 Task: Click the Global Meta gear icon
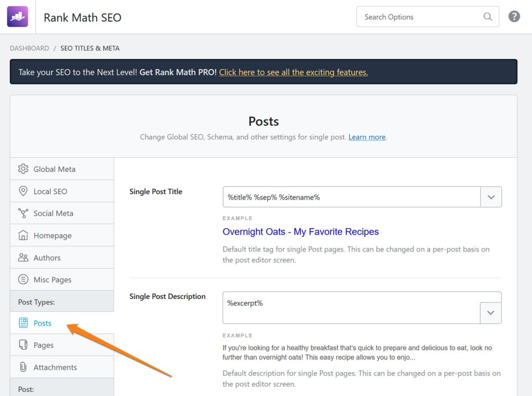click(x=23, y=169)
